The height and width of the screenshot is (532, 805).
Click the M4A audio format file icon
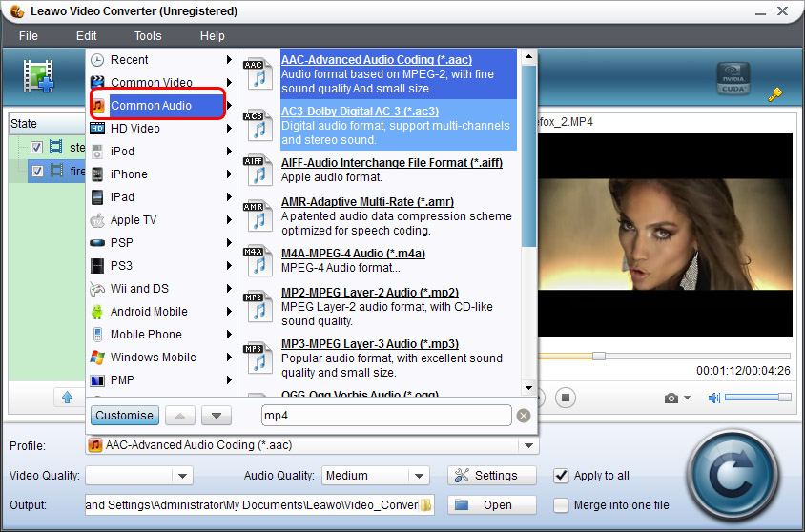coord(258,260)
